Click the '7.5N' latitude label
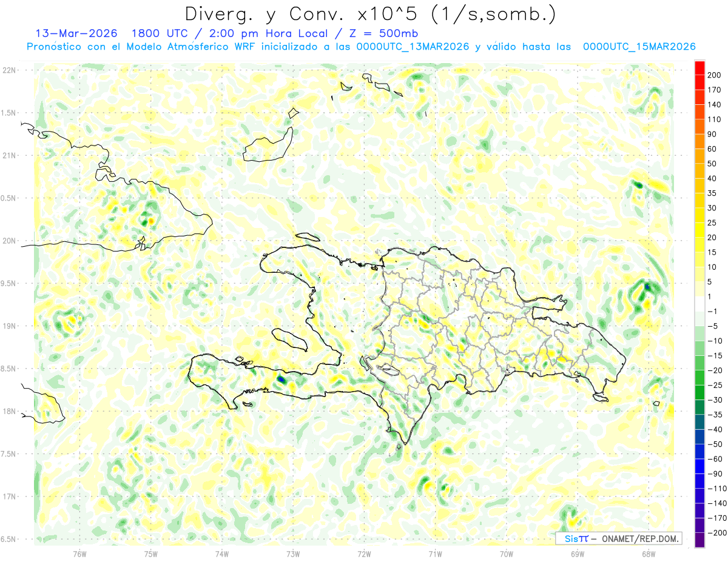The image size is (728, 562). tap(9, 454)
